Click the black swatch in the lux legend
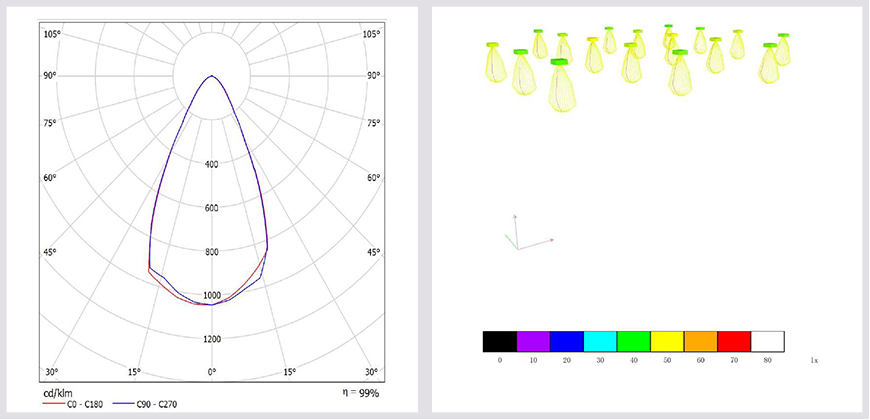Image resolution: width=870 pixels, height=420 pixels. 499,341
